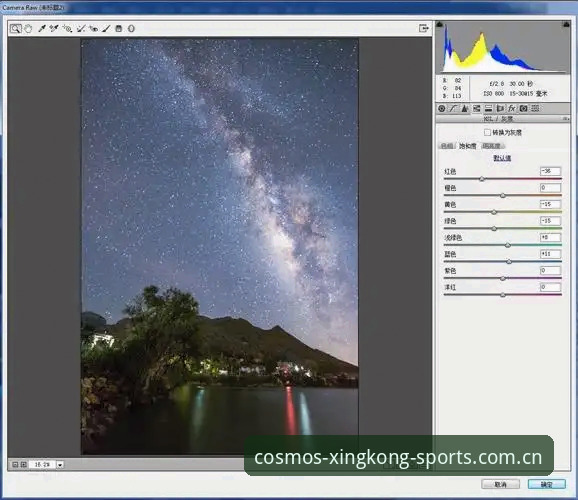Select the Spot Removal tool
The image size is (578, 500).
click(x=81, y=28)
